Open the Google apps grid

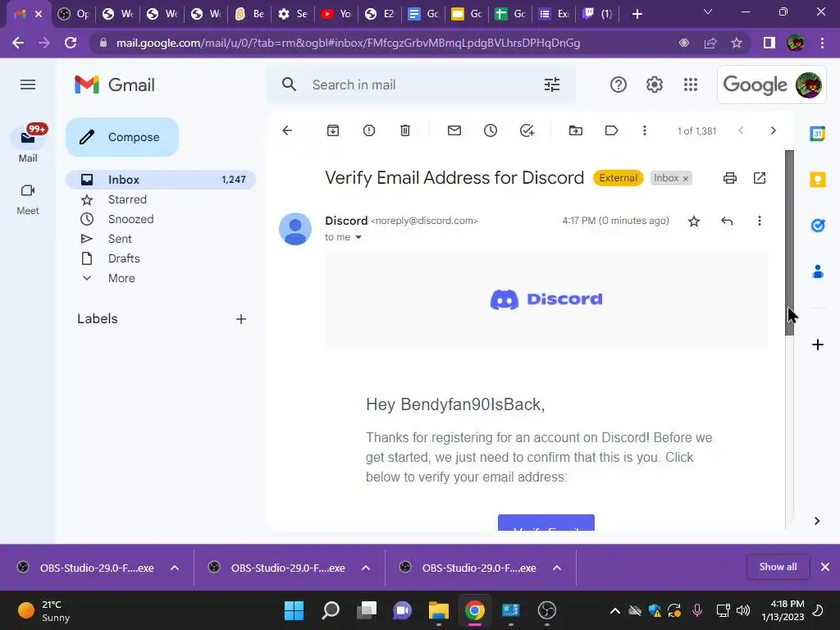tap(691, 84)
